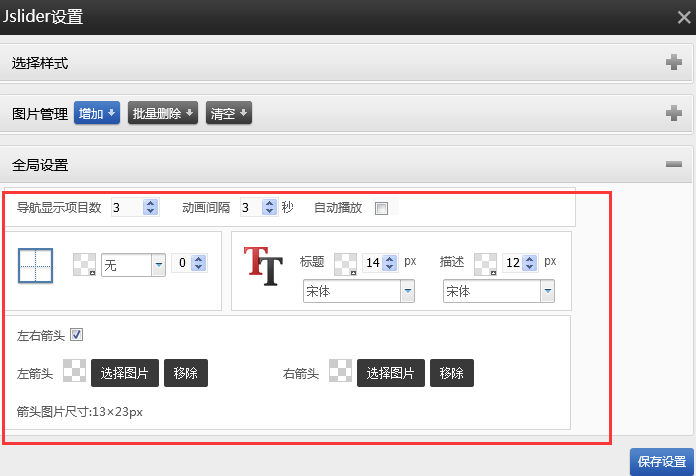Pick the 标题 text color swatch

tap(345, 263)
